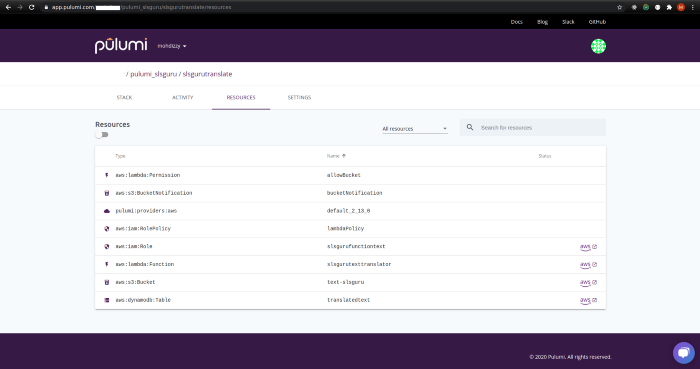Select the text-slsguru bucket name
This screenshot has height=369, width=700.
(x=346, y=282)
